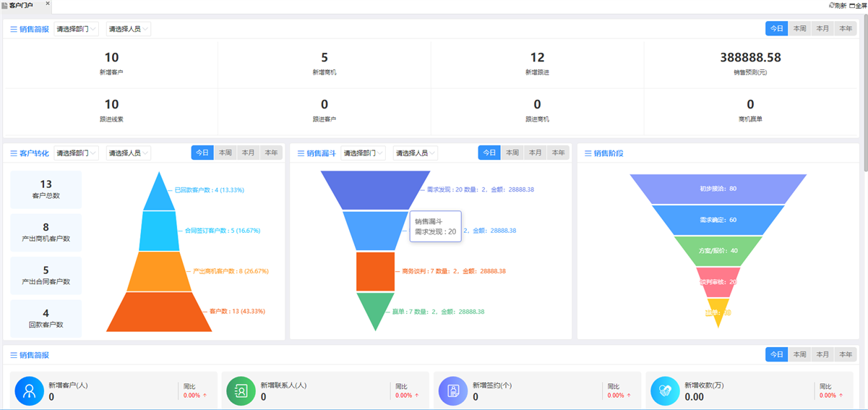Click the 已回款客户数 top pyramid segment

point(159,194)
